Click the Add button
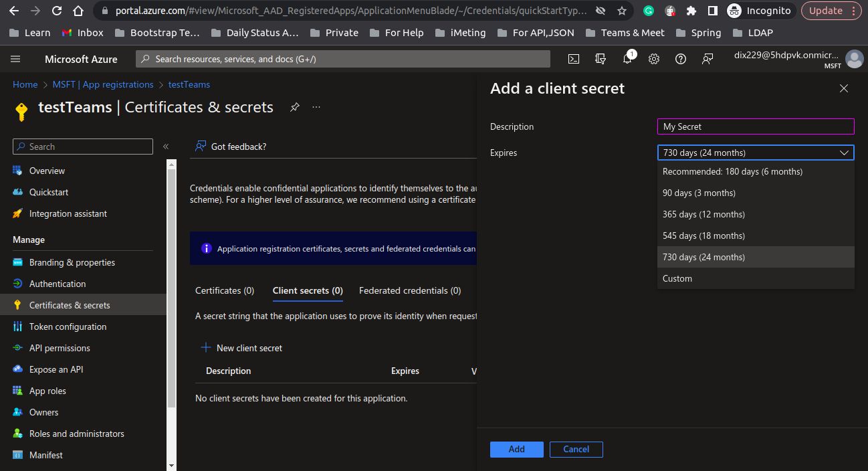This screenshot has width=868, height=471. tap(516, 449)
